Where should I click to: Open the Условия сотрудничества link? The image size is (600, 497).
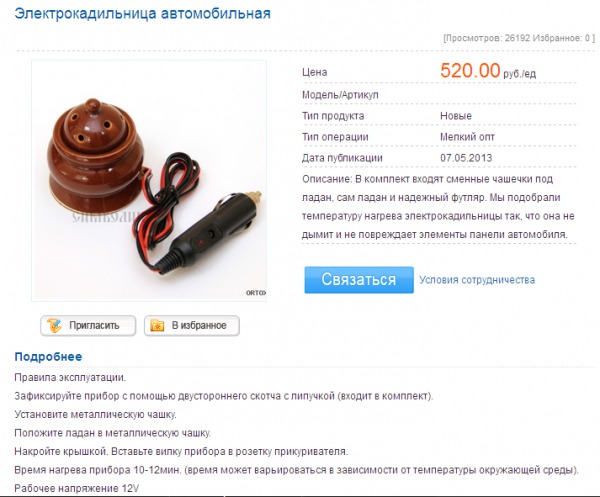pyautogui.click(x=477, y=280)
